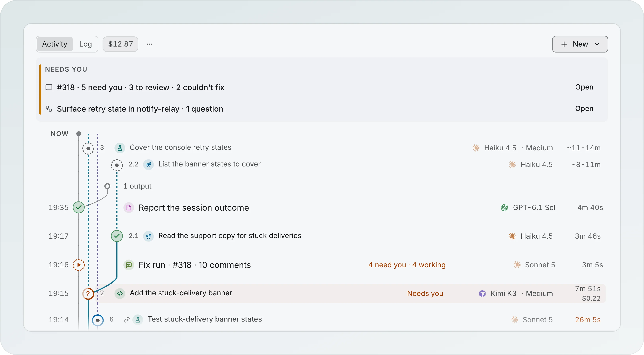This screenshot has width=644, height=355.
Task: Click the running play marker at 19:16
Action: tap(79, 265)
